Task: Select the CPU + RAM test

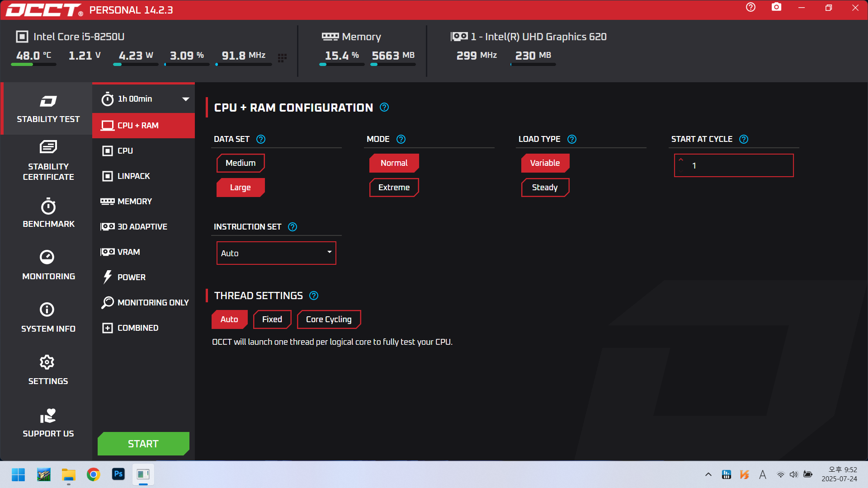Action: [144, 126]
